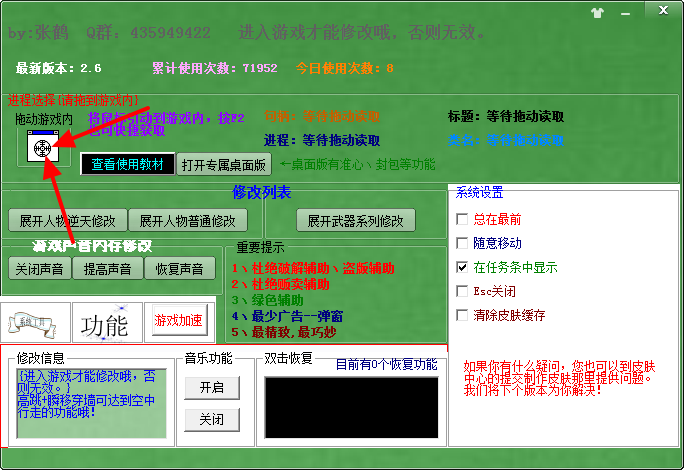Click 恢复声音 button
The image size is (684, 470).
tap(179, 268)
